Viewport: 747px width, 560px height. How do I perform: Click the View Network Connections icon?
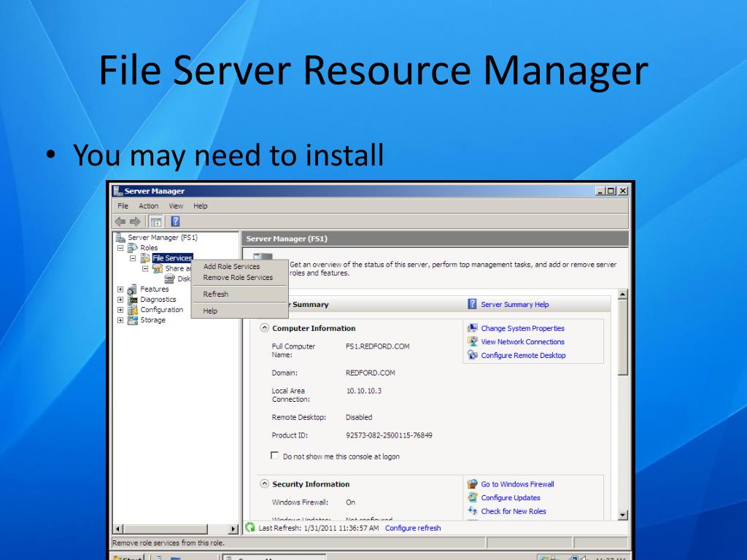coord(472,341)
